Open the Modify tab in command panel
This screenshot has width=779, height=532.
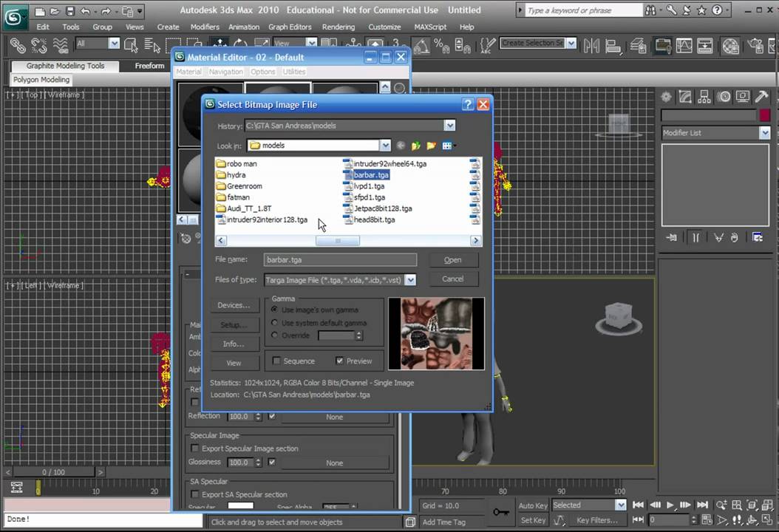tap(685, 97)
